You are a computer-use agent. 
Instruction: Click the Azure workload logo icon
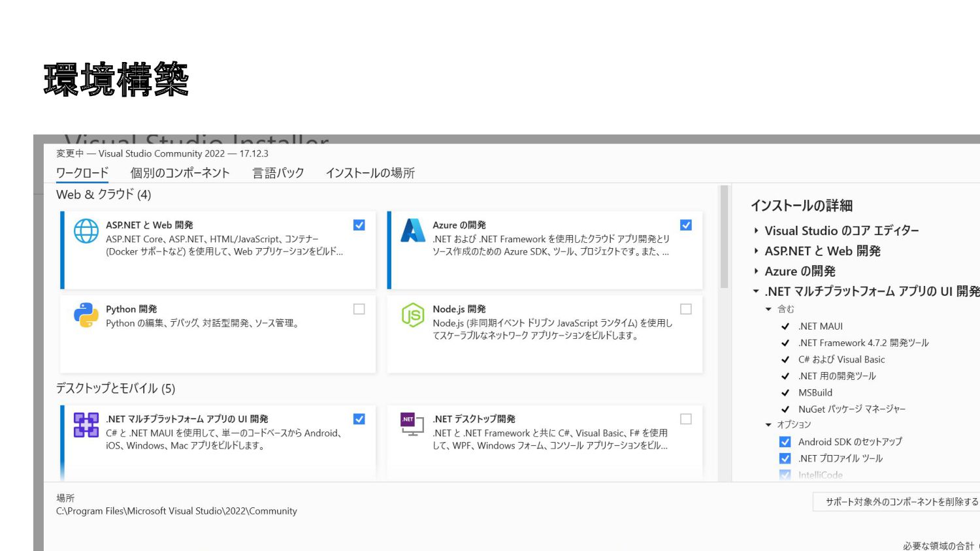413,231
